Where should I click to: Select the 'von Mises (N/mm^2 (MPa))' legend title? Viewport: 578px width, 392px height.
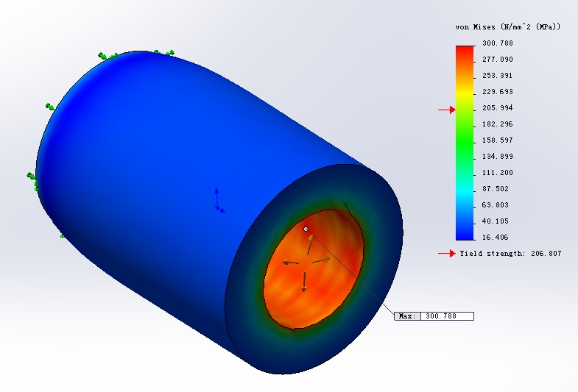pos(507,27)
